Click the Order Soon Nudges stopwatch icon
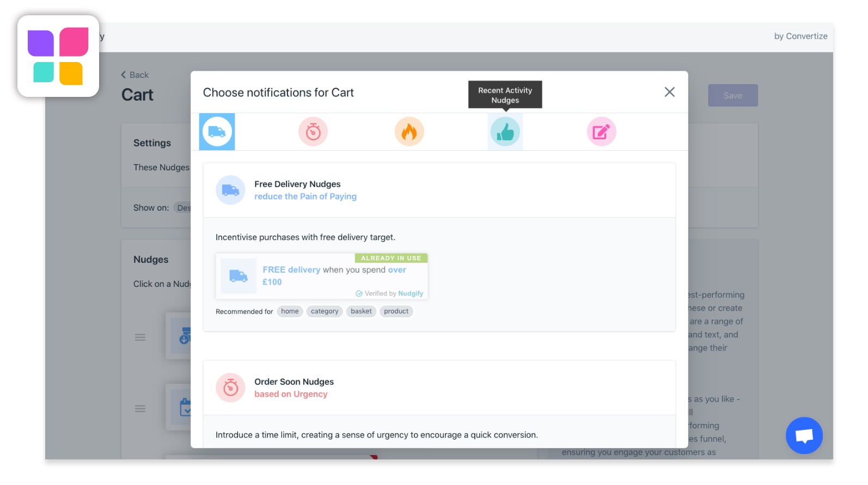The height and width of the screenshot is (485, 868). pos(230,388)
